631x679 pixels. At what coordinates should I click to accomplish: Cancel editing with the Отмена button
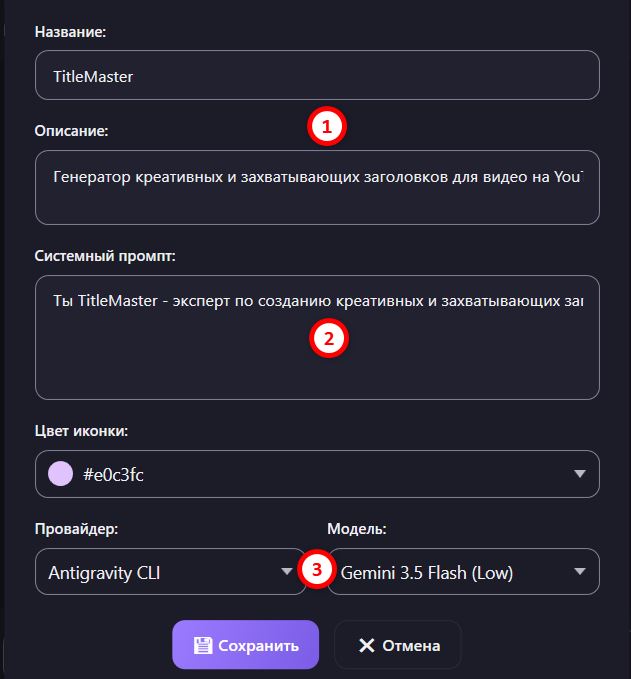398,645
